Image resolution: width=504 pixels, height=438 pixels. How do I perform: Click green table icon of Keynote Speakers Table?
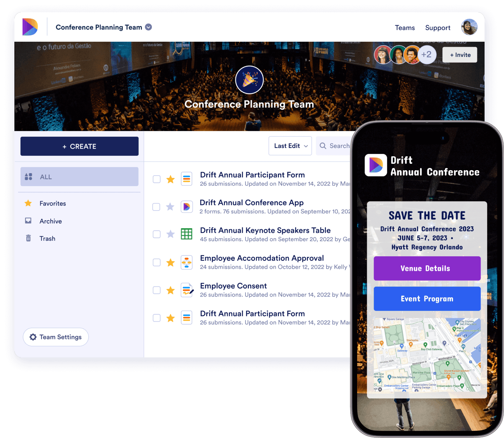tap(186, 234)
